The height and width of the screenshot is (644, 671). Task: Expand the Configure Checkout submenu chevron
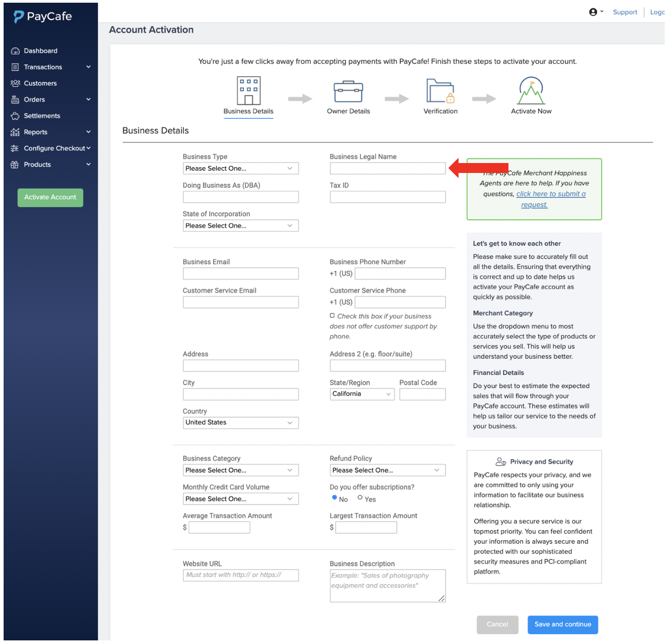coord(89,149)
